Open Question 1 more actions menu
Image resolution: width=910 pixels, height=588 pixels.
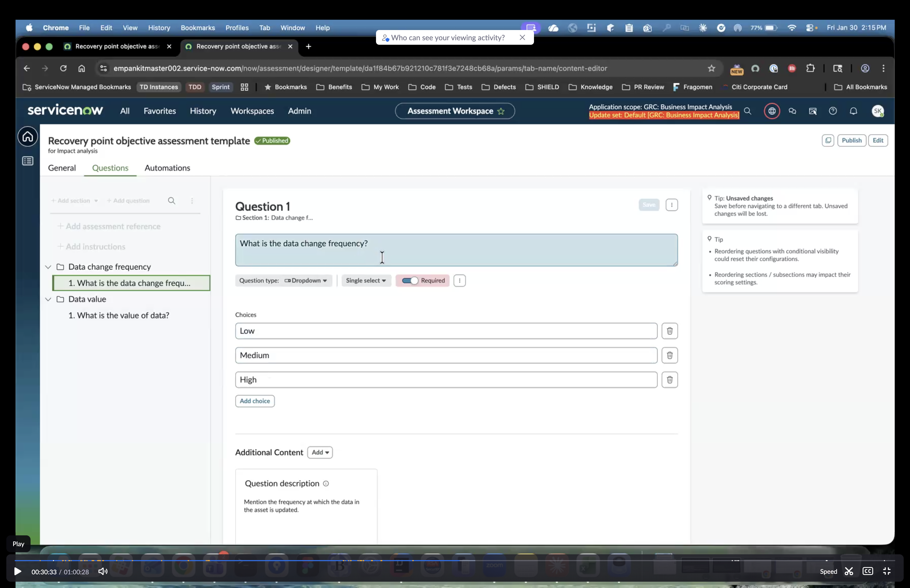[x=672, y=205]
